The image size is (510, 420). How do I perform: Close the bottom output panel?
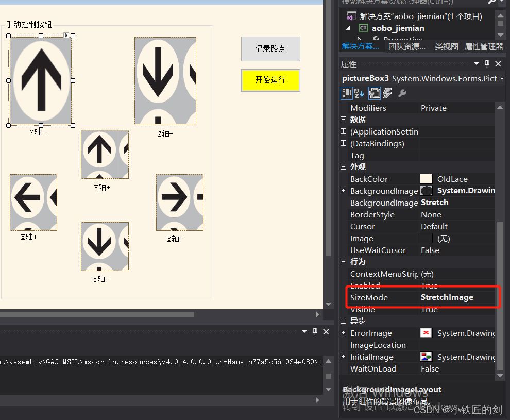[x=326, y=331]
